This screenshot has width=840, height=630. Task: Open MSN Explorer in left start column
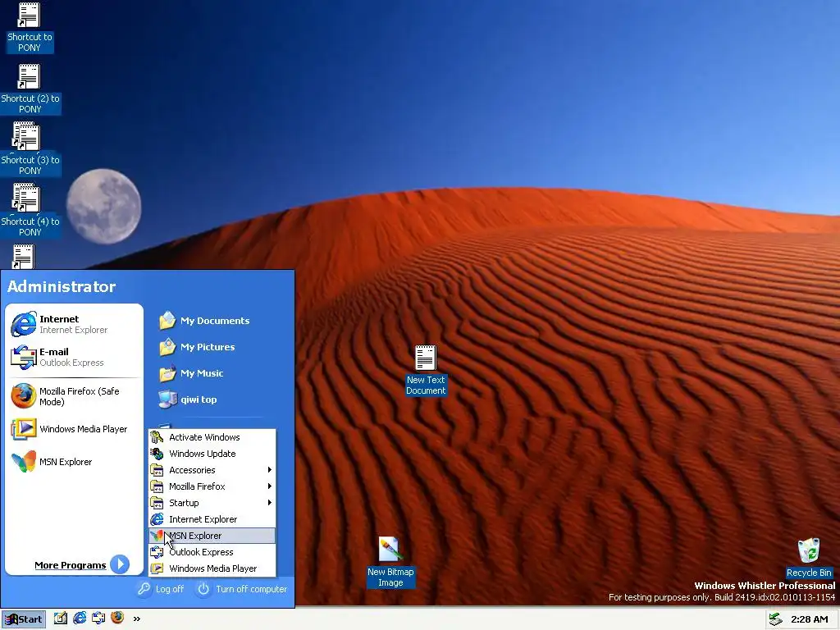click(75, 462)
